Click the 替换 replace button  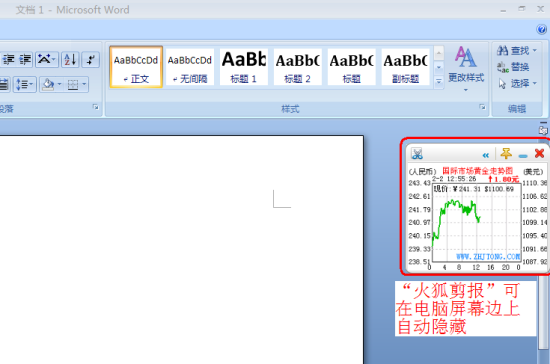pyautogui.click(x=513, y=67)
